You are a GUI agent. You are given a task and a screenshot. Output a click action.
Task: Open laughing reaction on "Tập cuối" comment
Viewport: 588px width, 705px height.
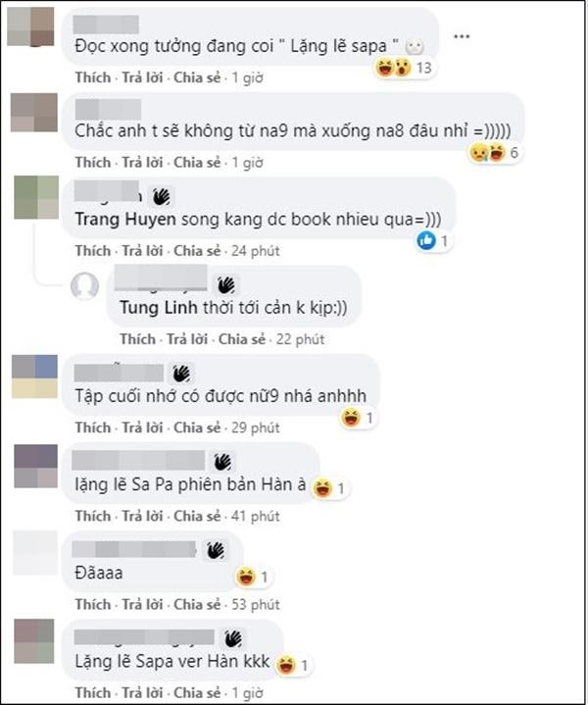(351, 418)
